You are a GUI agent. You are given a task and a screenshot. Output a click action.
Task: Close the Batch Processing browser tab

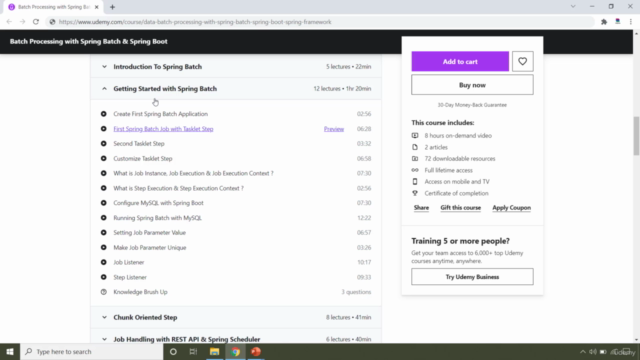(x=96, y=7)
